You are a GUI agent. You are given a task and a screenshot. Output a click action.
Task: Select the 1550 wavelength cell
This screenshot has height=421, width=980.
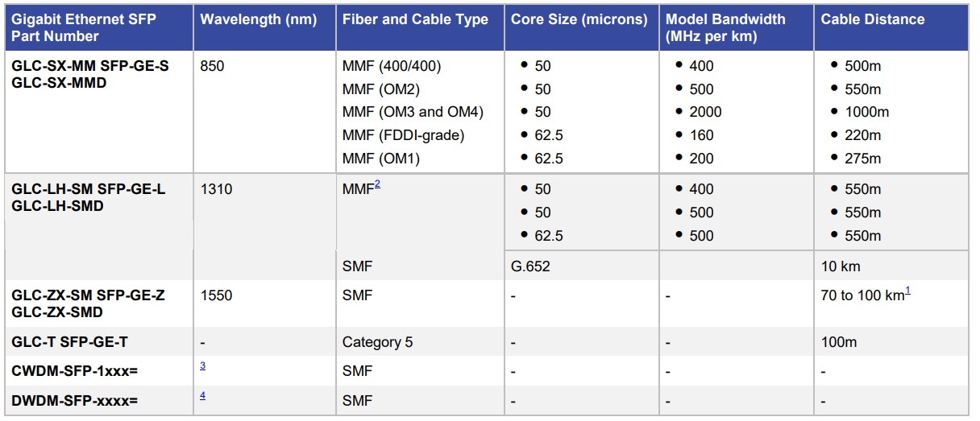point(216,295)
